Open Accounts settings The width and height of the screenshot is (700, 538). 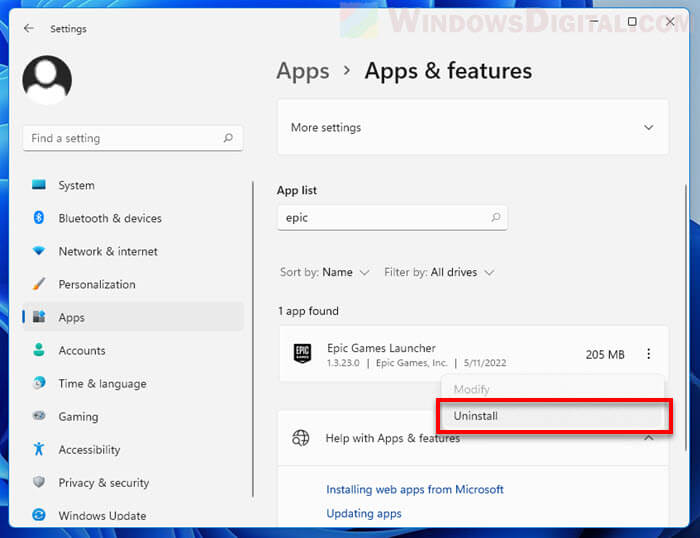coord(133,350)
